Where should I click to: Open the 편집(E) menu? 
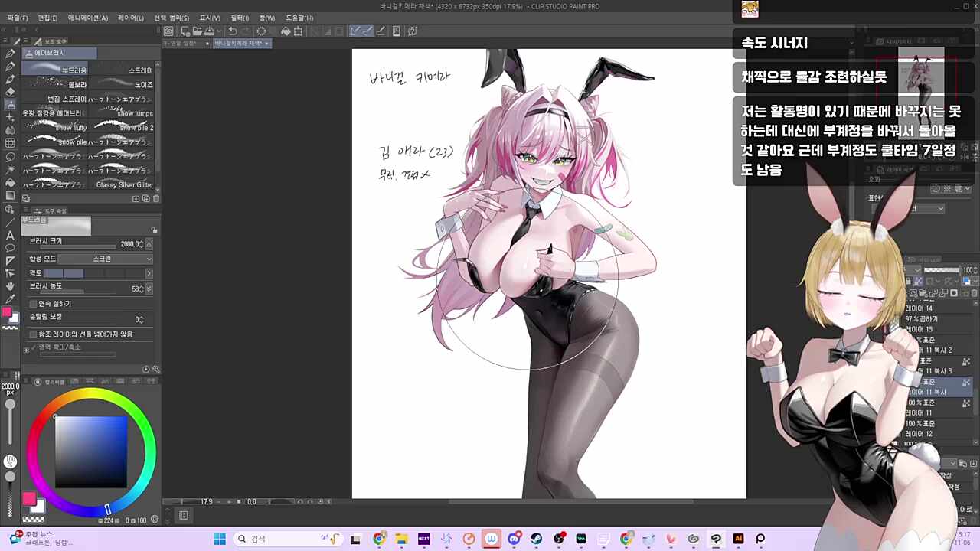point(47,18)
